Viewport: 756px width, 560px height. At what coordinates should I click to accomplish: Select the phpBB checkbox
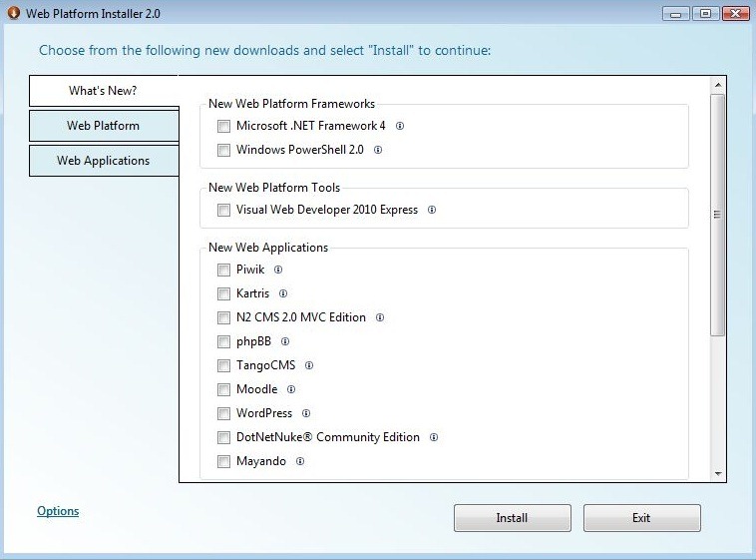click(x=223, y=341)
